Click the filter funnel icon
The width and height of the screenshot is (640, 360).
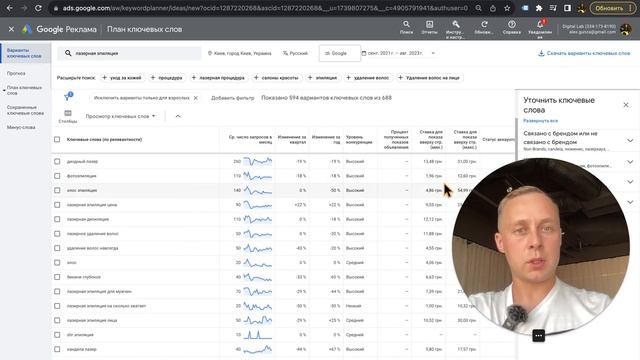point(67,97)
